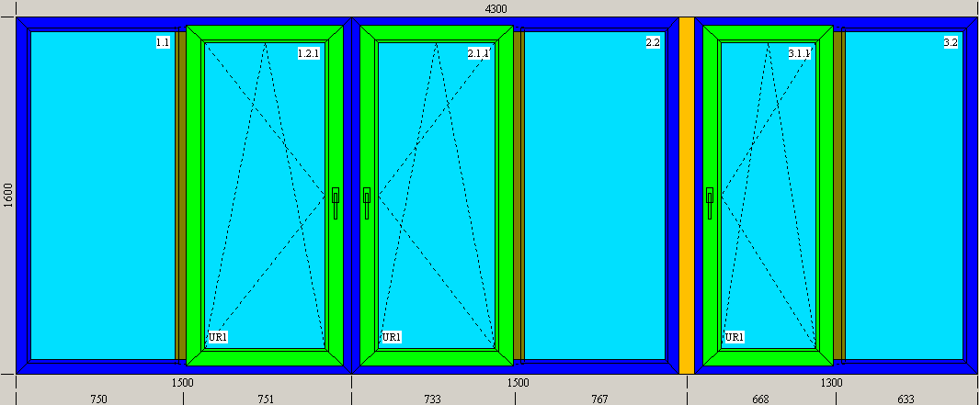Select the fixed glass pane labeled 2.2
980x405 pixels.
(595, 196)
